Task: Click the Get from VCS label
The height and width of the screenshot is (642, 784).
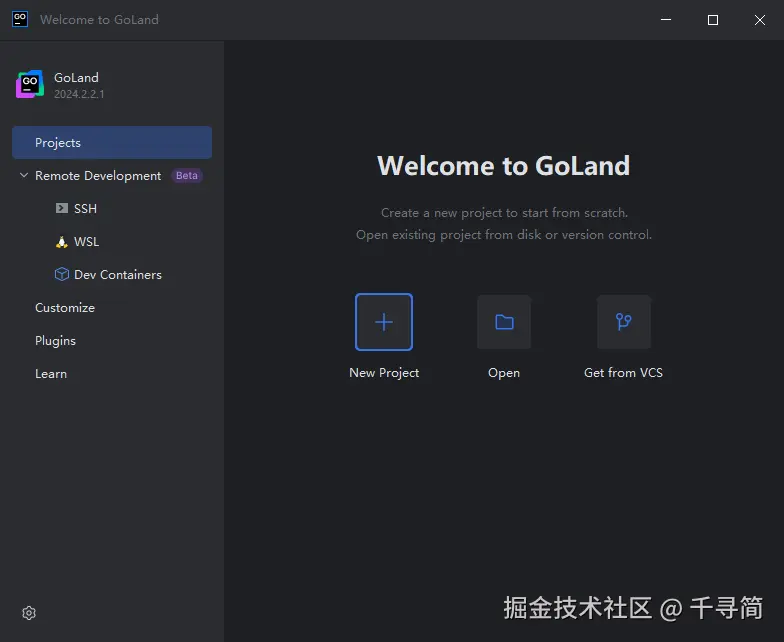Action: coord(624,372)
